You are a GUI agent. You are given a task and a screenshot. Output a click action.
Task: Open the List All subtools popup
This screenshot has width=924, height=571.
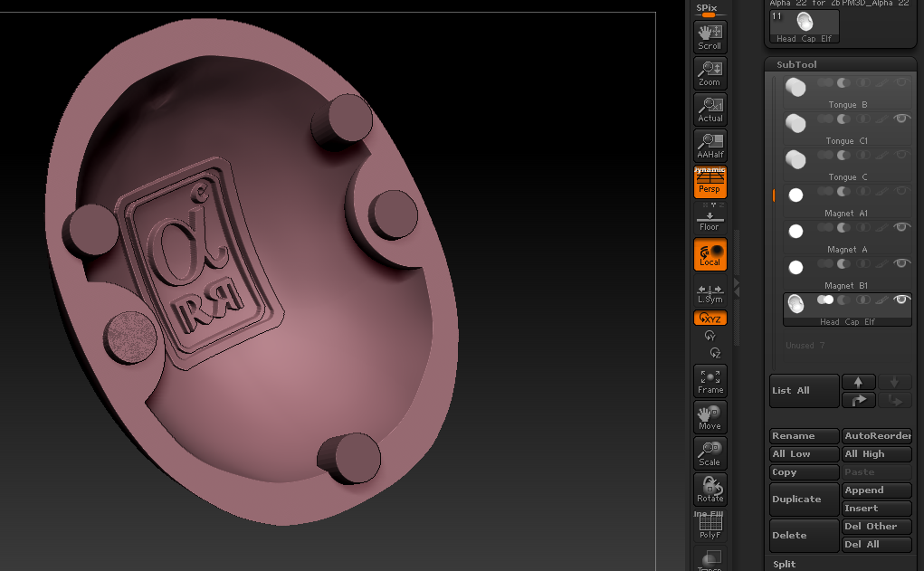pyautogui.click(x=804, y=391)
